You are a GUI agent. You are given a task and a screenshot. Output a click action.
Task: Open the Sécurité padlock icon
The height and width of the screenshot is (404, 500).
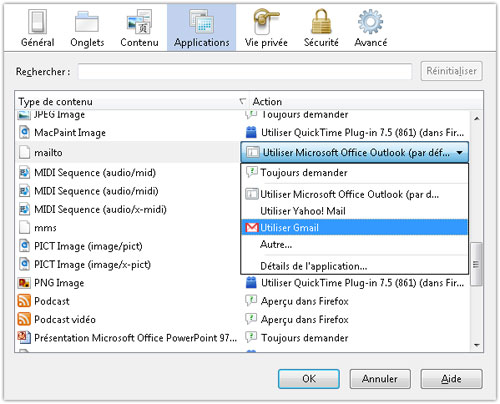coord(321,22)
